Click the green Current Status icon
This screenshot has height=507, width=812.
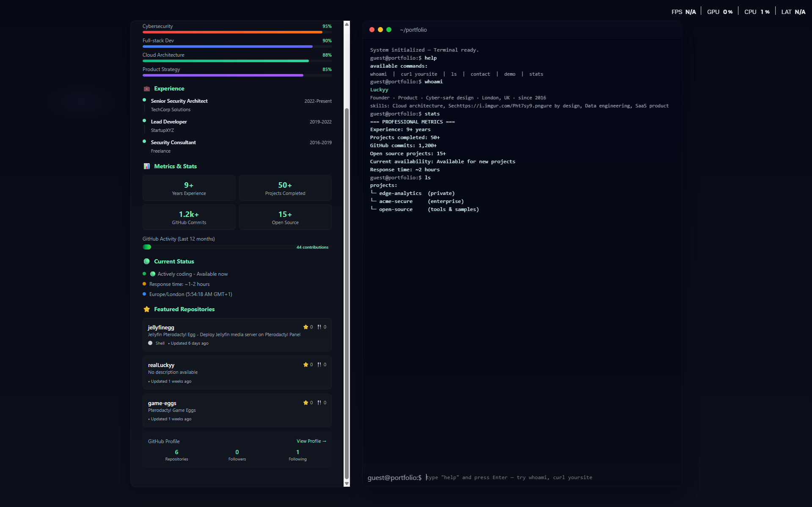click(x=147, y=262)
